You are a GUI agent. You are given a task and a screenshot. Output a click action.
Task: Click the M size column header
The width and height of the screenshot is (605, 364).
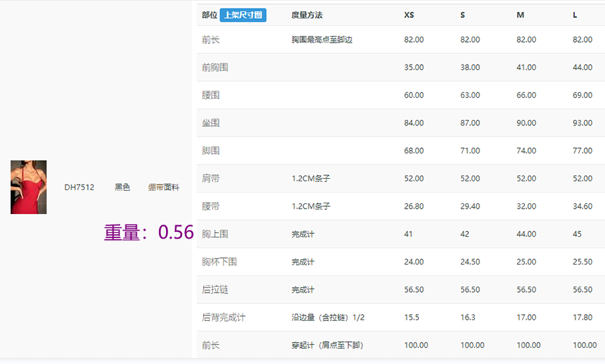click(520, 15)
